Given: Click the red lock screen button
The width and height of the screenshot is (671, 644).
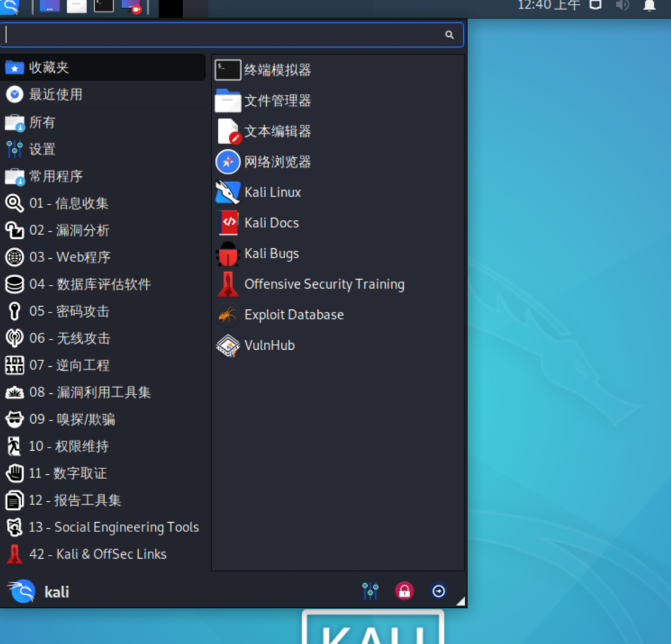Looking at the screenshot, I should [x=404, y=591].
